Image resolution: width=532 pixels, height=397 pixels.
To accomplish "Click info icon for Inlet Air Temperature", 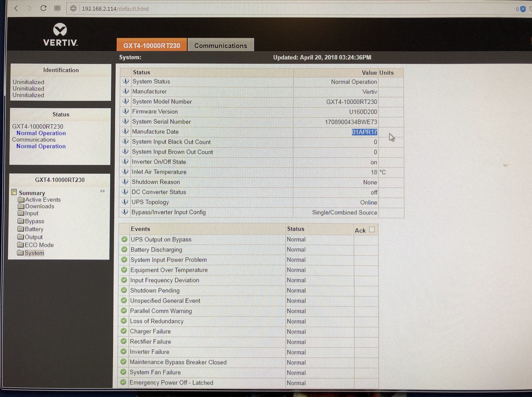I will (x=125, y=171).
